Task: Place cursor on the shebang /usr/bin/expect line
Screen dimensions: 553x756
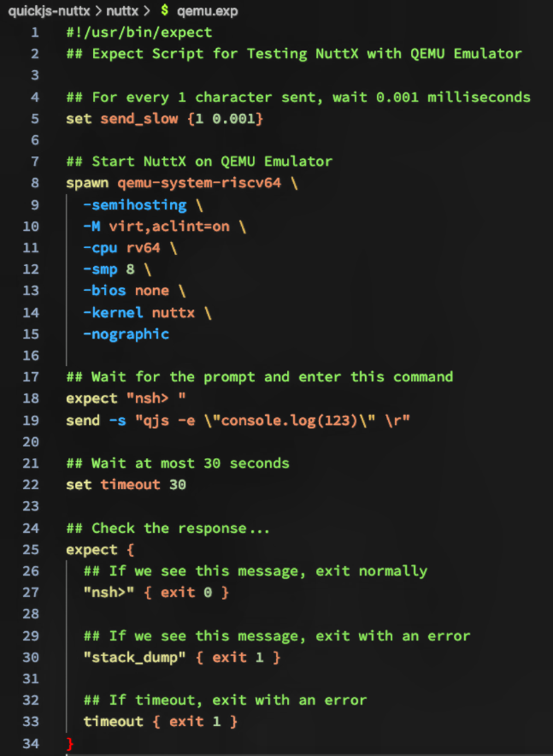Action: [x=138, y=32]
